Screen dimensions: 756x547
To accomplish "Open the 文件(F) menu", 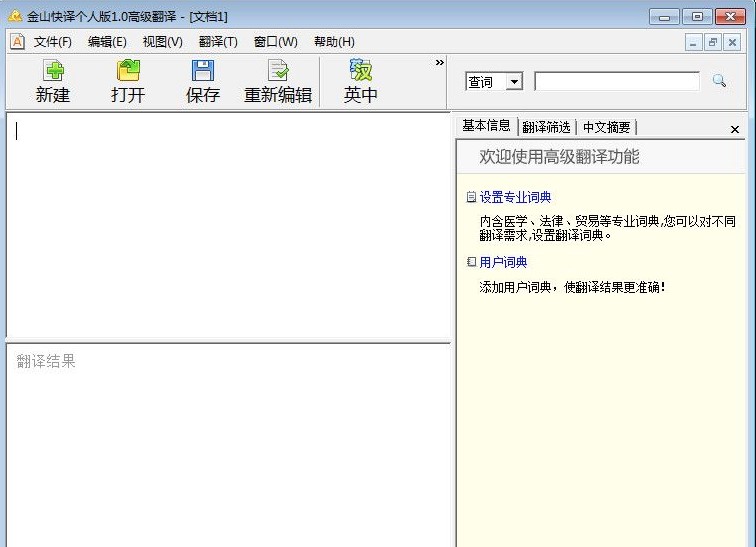I will point(53,42).
